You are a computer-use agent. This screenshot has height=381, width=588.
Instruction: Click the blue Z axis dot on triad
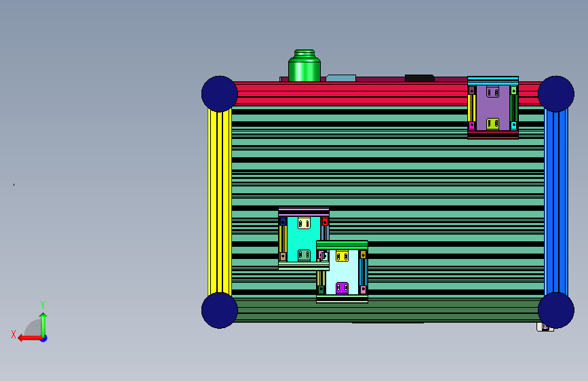click(43, 338)
